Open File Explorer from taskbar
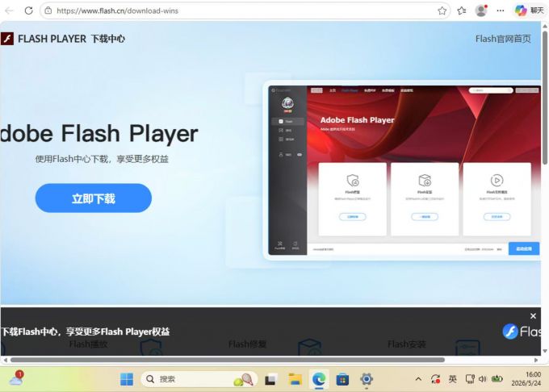This screenshot has height=392, width=549. pos(295,379)
